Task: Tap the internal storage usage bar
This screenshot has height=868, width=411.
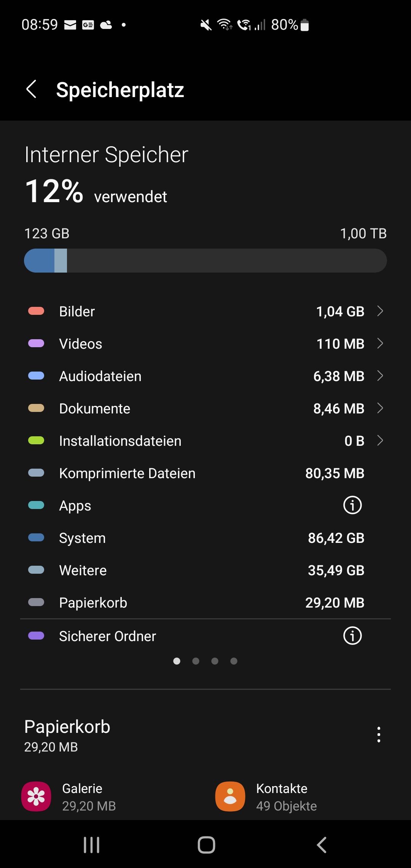Action: tap(205, 261)
